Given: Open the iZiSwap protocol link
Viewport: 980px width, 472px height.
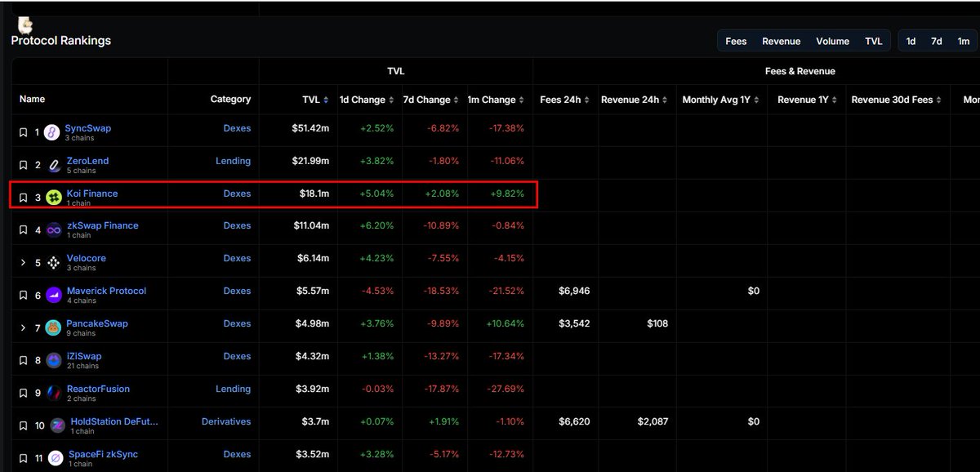Looking at the screenshot, I should click(x=84, y=356).
